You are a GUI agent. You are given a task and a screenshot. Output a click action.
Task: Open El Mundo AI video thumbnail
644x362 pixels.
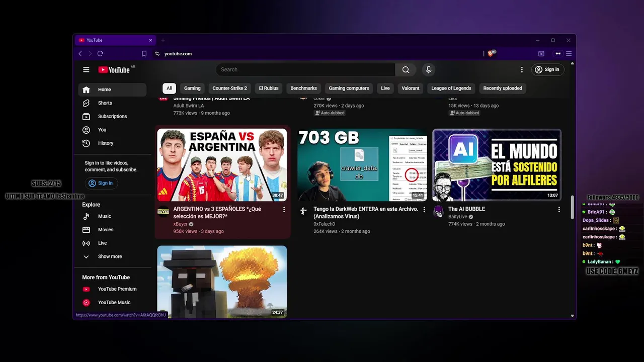pos(497,165)
